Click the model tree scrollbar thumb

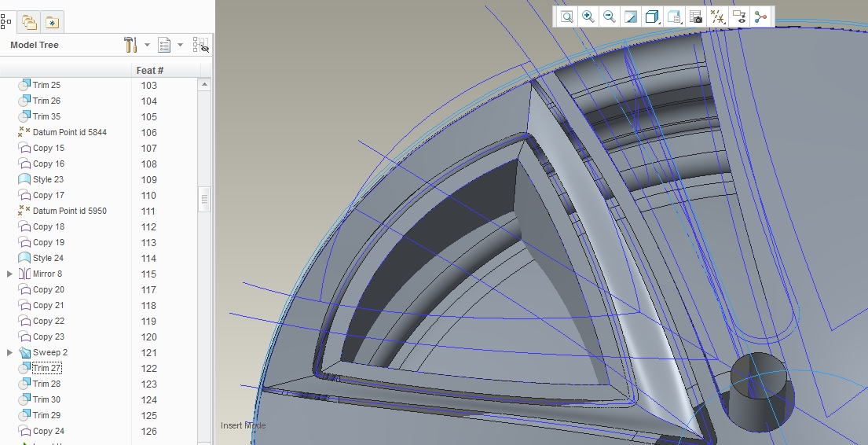coord(204,199)
